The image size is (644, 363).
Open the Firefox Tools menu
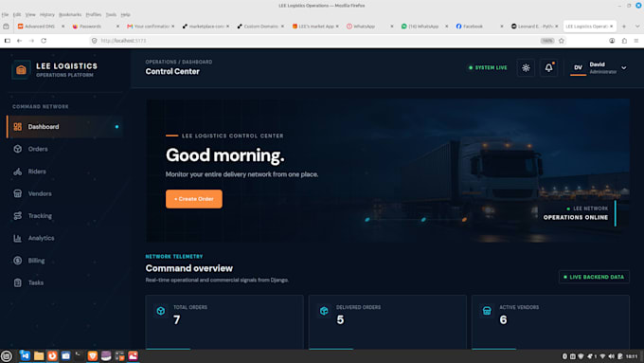111,14
